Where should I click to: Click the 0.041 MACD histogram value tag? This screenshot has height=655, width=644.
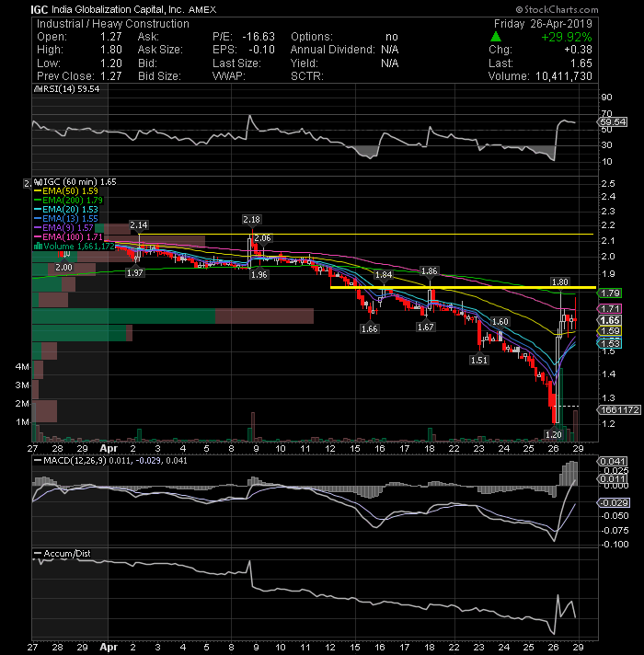[612, 462]
